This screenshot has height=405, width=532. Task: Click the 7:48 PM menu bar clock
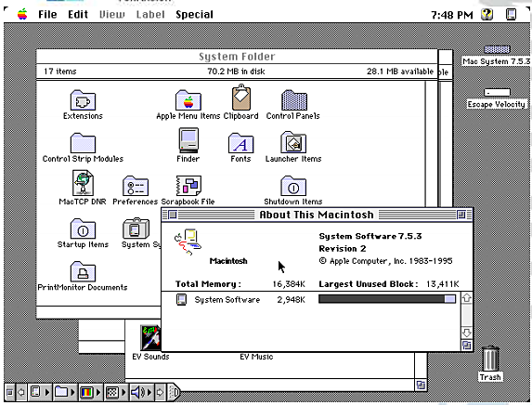pos(451,15)
